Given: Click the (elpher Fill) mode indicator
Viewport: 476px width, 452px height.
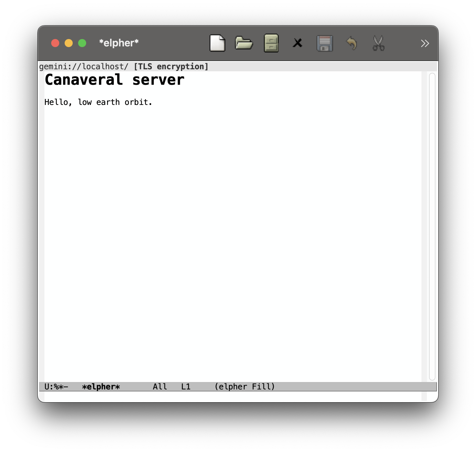Looking at the screenshot, I should pyautogui.click(x=245, y=387).
